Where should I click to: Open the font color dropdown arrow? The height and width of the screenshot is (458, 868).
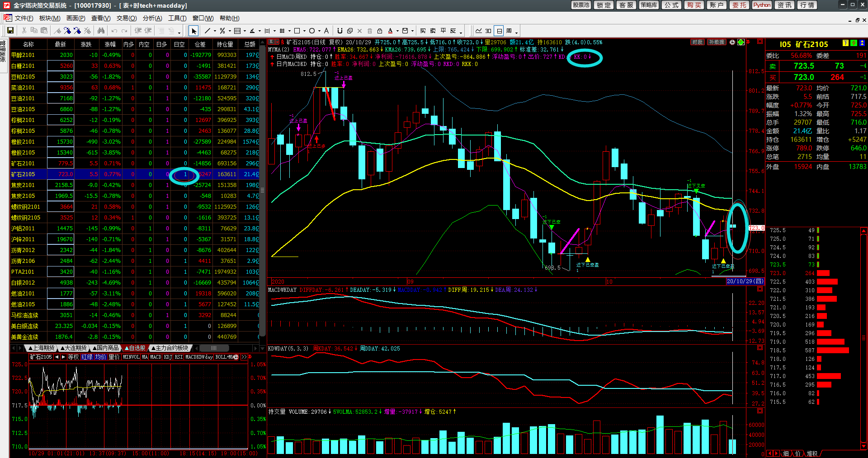[397, 31]
